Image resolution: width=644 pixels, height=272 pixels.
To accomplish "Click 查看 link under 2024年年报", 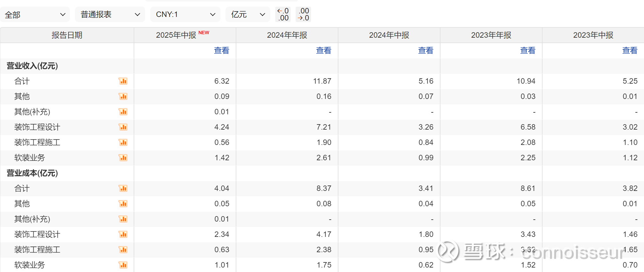I will click(x=323, y=50).
